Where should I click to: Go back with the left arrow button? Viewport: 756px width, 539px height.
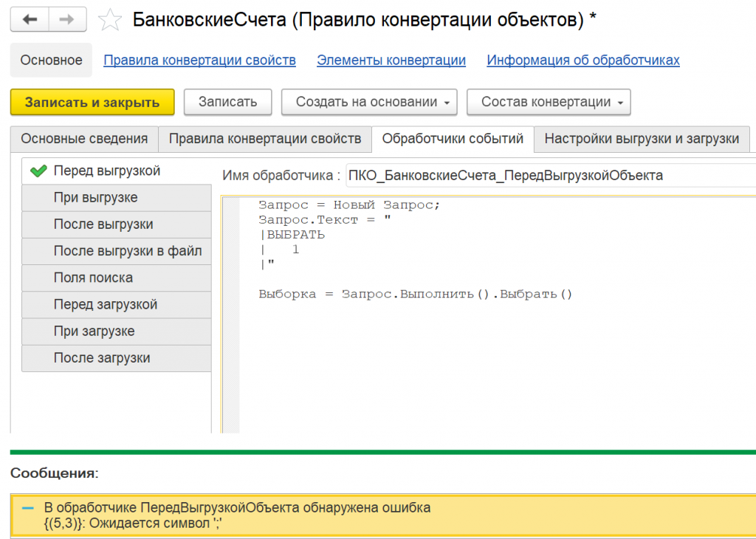point(30,19)
